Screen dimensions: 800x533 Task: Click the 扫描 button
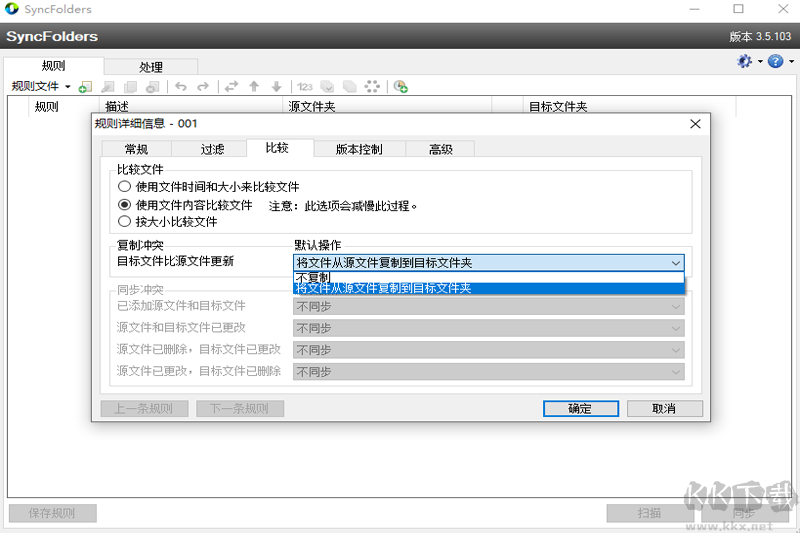point(650,513)
